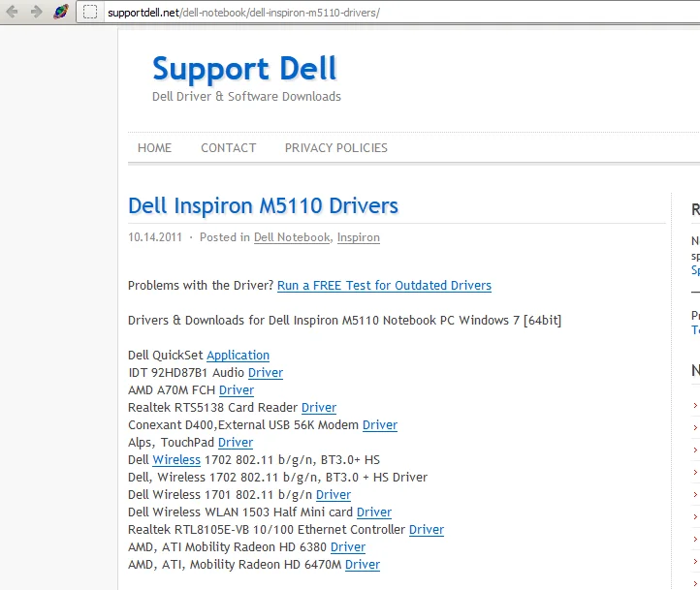Image resolution: width=700 pixels, height=590 pixels.
Task: Open Realtek RTS5138 Card Reader Driver link
Action: point(319,408)
